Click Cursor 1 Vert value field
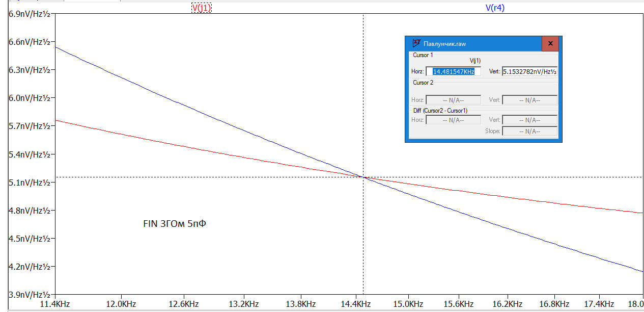The height and width of the screenshot is (312, 644). coord(529,72)
